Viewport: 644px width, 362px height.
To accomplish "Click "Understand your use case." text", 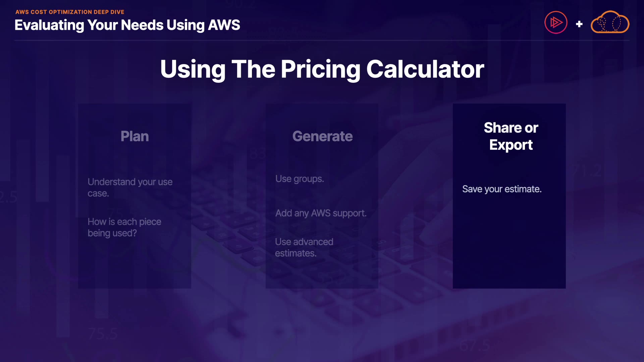I will (130, 187).
